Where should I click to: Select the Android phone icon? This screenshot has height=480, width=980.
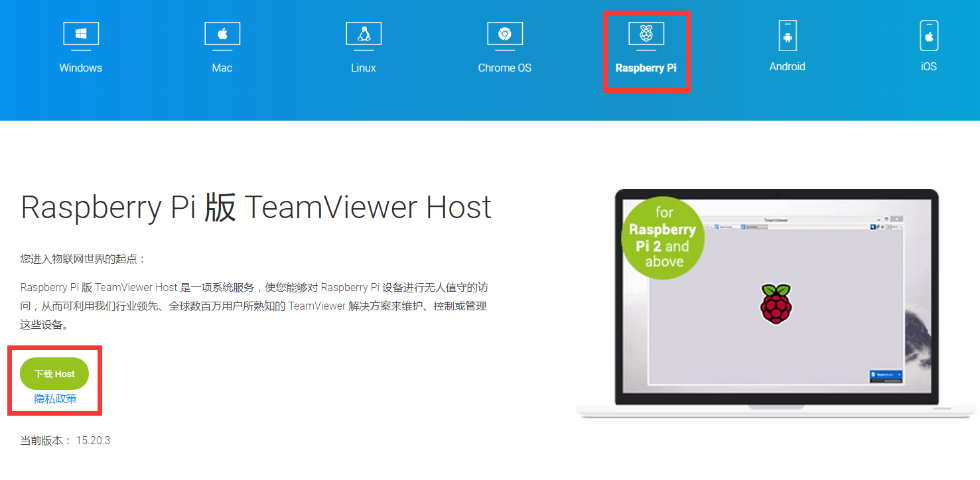tap(788, 35)
